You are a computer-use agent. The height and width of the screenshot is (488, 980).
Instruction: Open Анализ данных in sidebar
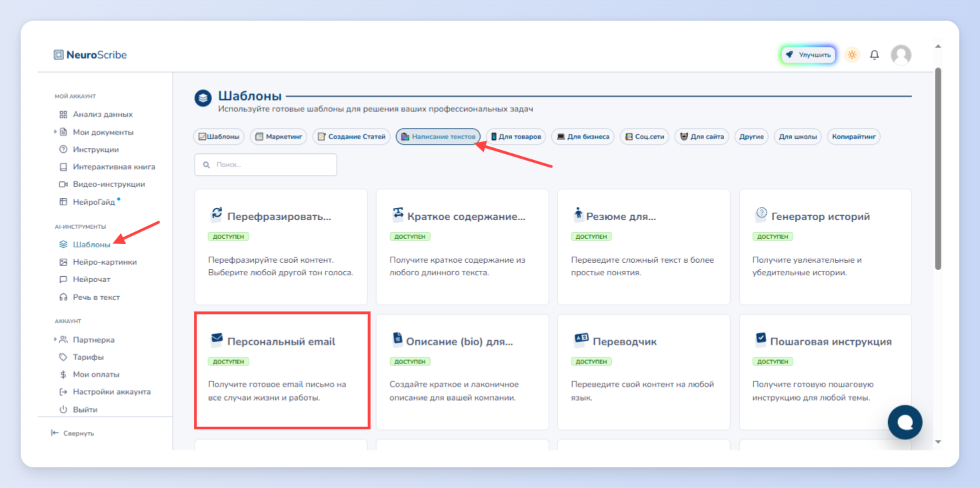pos(103,114)
